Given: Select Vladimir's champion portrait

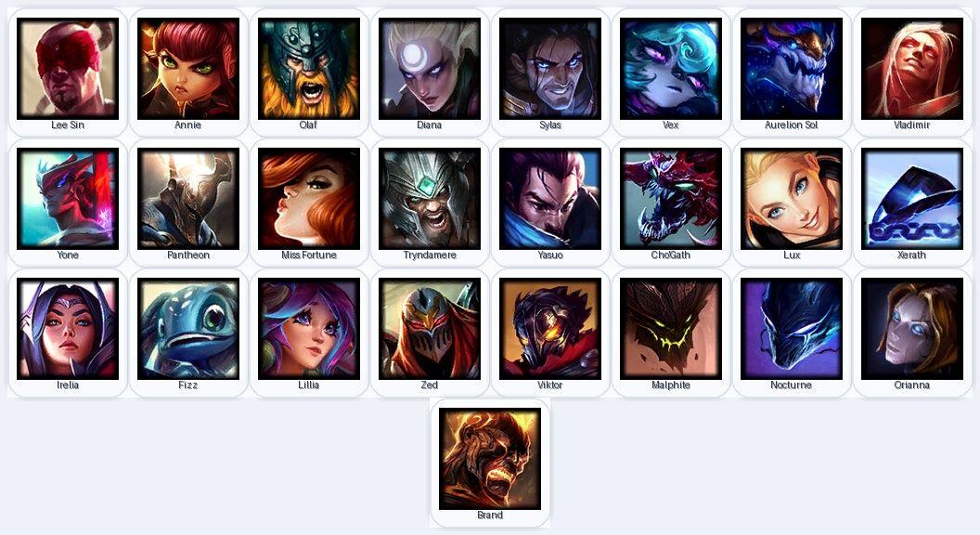Looking at the screenshot, I should (912, 69).
